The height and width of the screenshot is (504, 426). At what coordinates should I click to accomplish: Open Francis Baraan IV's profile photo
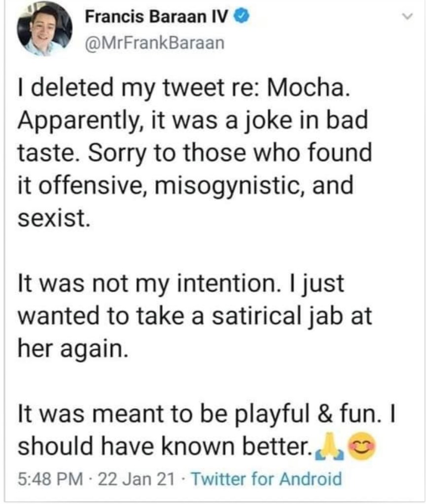44,29
